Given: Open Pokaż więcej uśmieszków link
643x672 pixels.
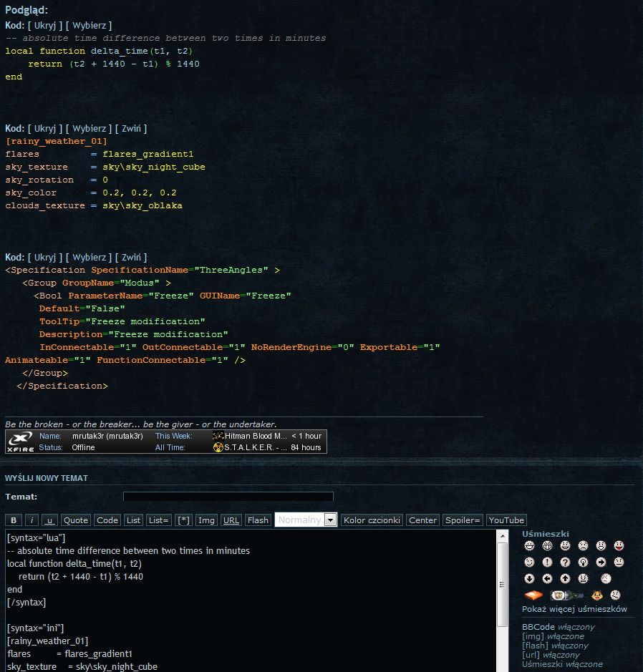Looking at the screenshot, I should tap(574, 609).
